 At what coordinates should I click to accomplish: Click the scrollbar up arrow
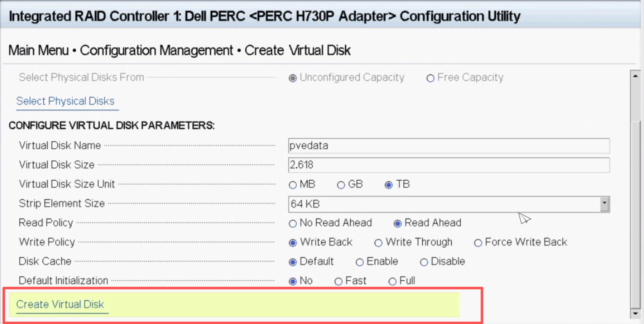click(635, 75)
